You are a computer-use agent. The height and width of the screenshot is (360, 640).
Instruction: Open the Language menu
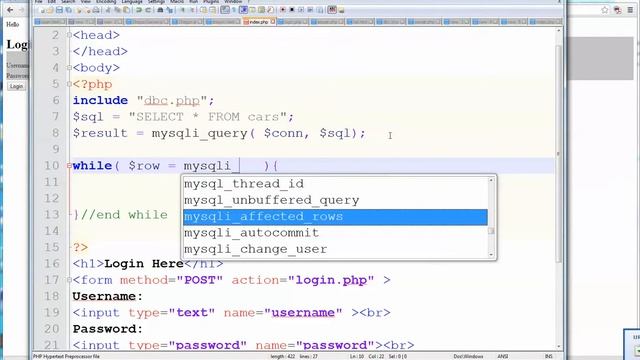pyautogui.click(x=132, y=2)
